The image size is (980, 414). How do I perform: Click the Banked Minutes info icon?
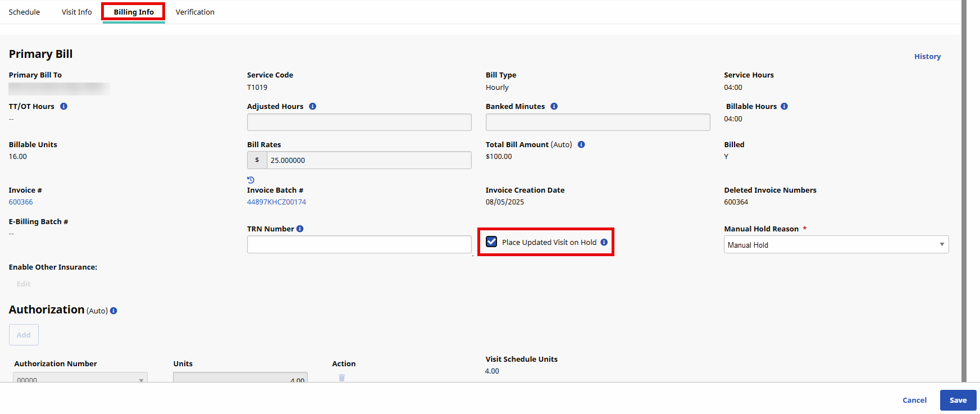coord(554,106)
